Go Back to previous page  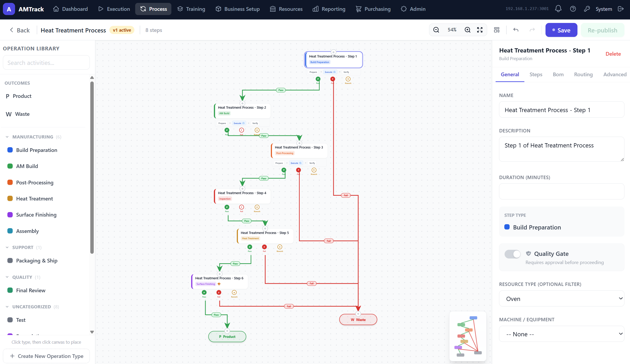pyautogui.click(x=20, y=30)
